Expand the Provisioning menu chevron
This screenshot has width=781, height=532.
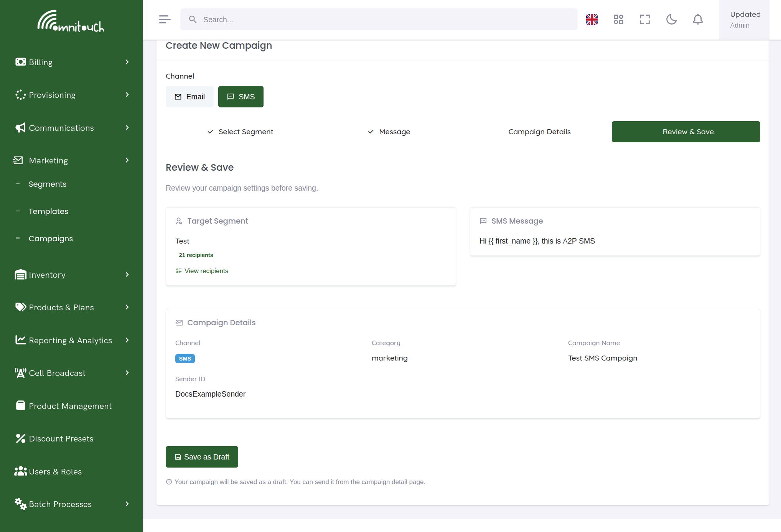127,94
